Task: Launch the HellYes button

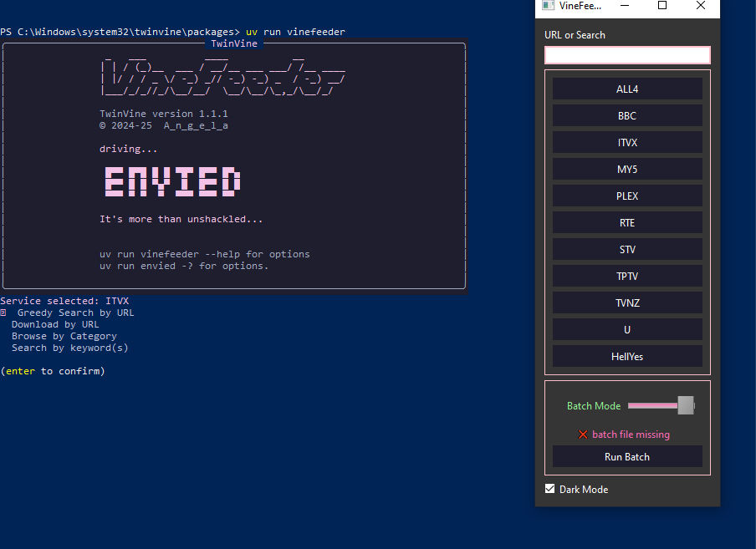Action: click(626, 356)
